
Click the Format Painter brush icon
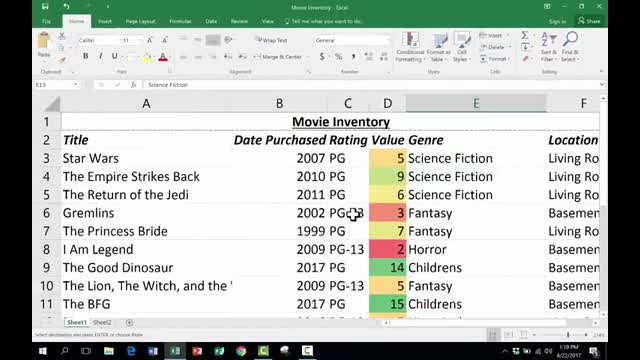click(62, 60)
